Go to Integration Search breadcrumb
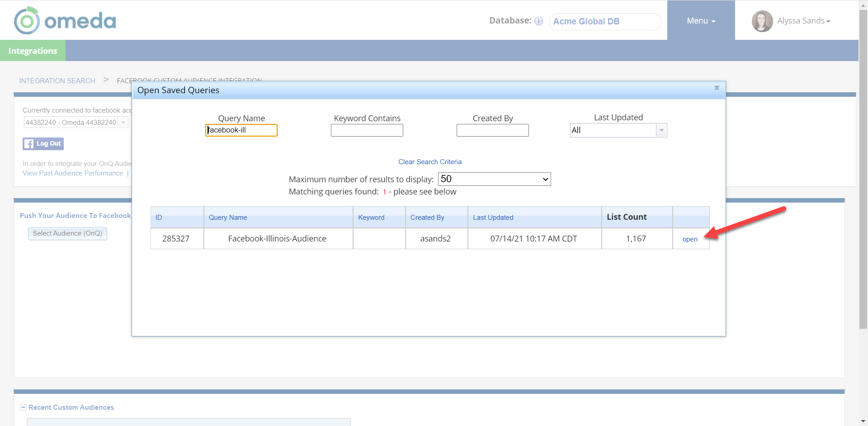868x426 pixels. tap(57, 80)
